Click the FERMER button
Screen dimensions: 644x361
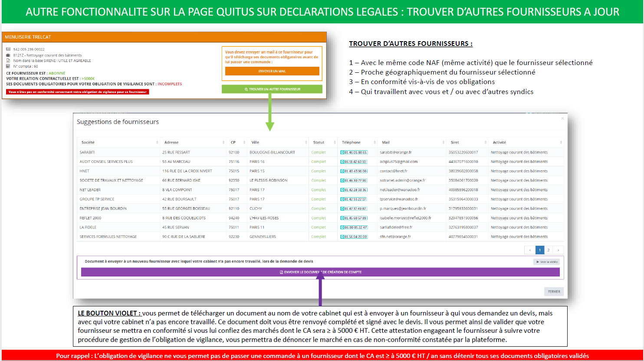554,292
